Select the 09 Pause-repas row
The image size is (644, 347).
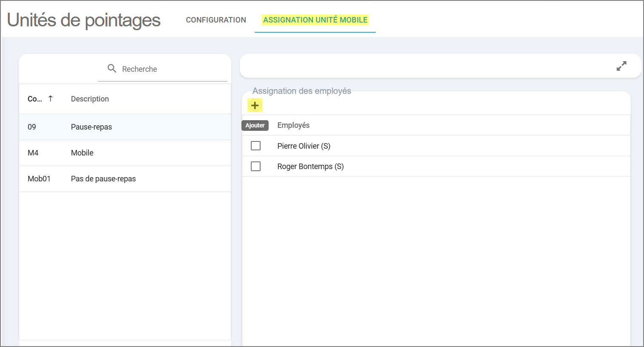125,127
